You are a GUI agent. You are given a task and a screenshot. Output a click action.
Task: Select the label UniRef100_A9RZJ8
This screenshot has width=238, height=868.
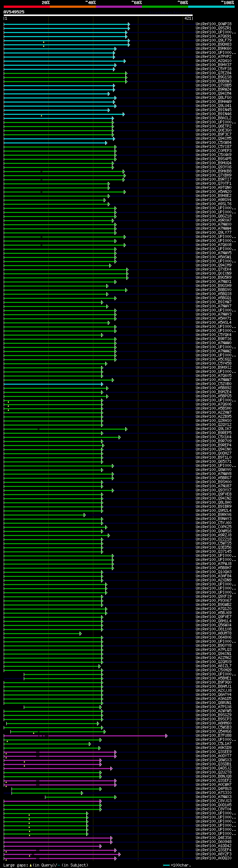pyautogui.click(x=213, y=535)
